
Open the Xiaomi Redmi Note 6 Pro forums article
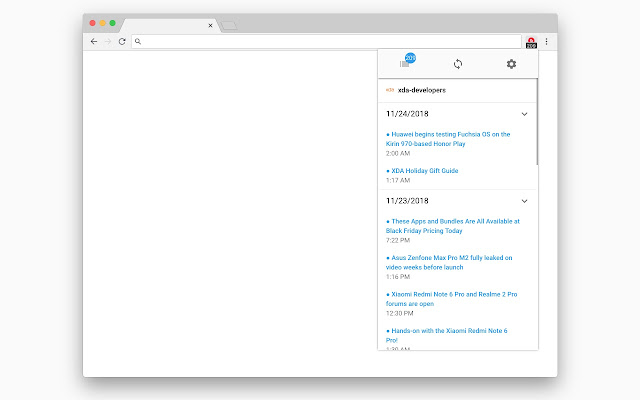[x=451, y=299]
